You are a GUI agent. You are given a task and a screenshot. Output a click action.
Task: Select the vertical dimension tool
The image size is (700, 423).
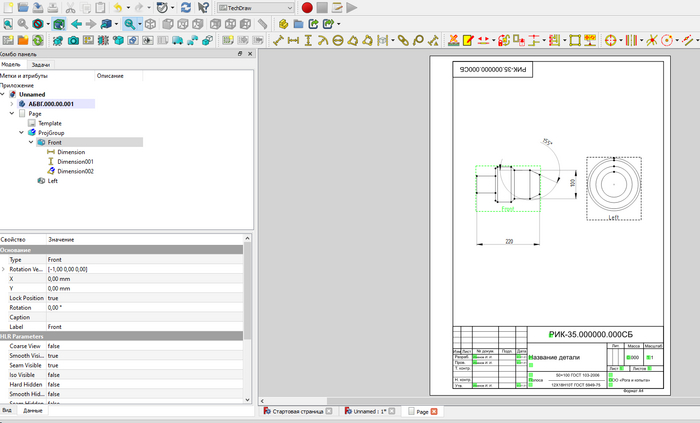click(309, 41)
